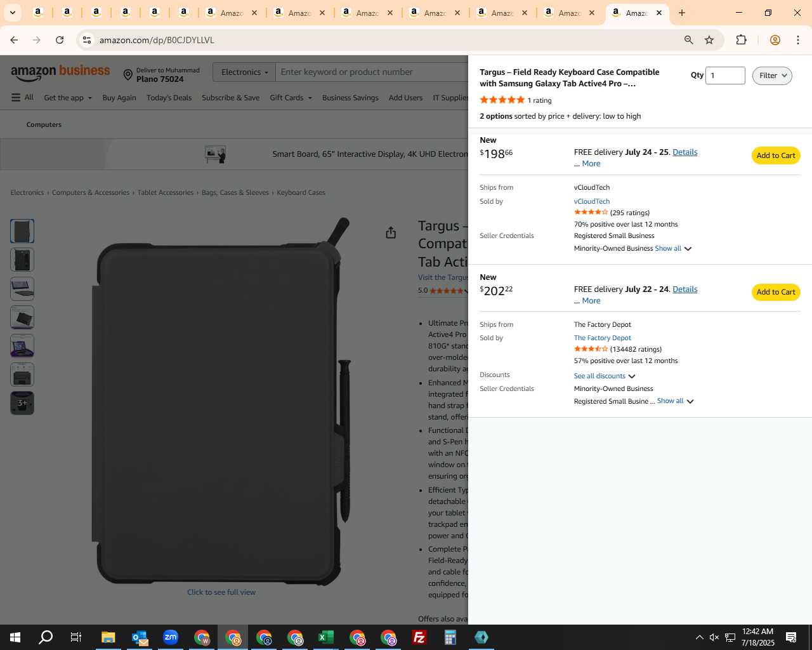Open Zoom from the taskbar
Screen dimensions: 812x650
pos(171,637)
